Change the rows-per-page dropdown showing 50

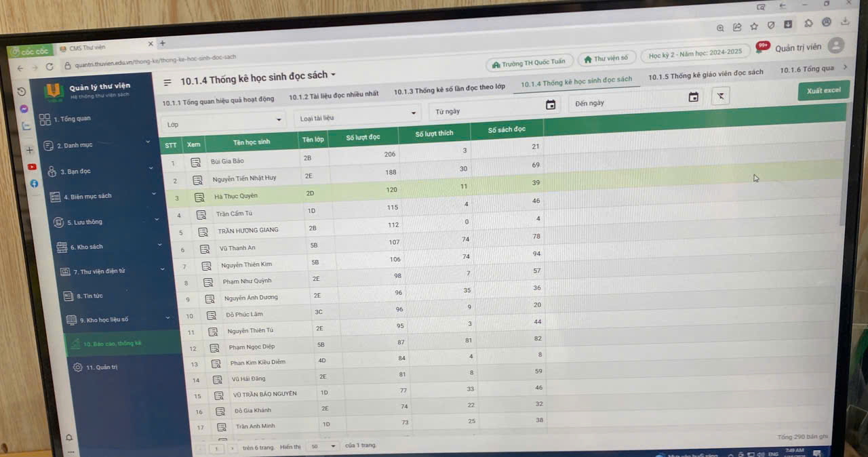tap(323, 446)
